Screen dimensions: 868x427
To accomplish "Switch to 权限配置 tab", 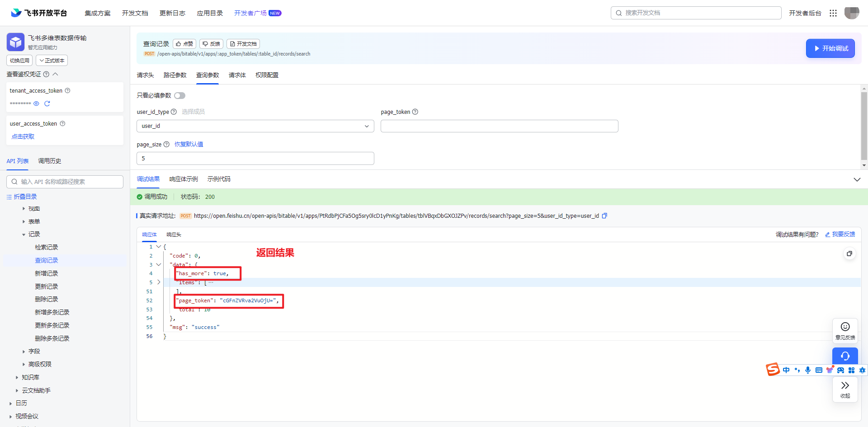I will [267, 75].
